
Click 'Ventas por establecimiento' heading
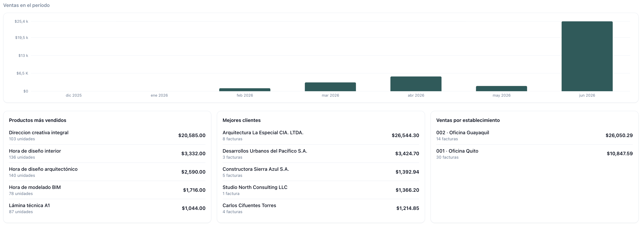click(468, 120)
